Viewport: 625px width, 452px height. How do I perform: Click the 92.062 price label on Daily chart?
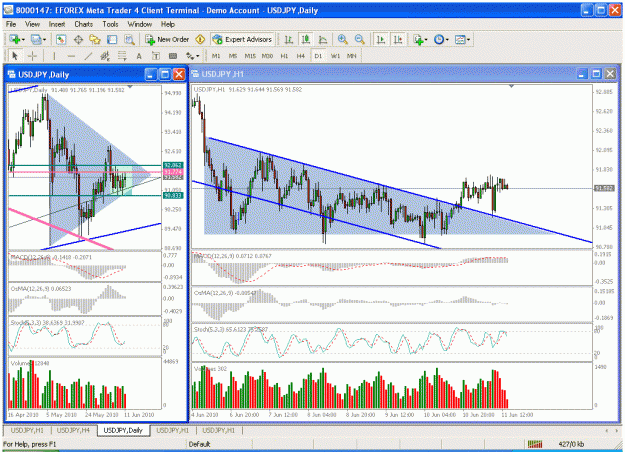[x=173, y=165]
